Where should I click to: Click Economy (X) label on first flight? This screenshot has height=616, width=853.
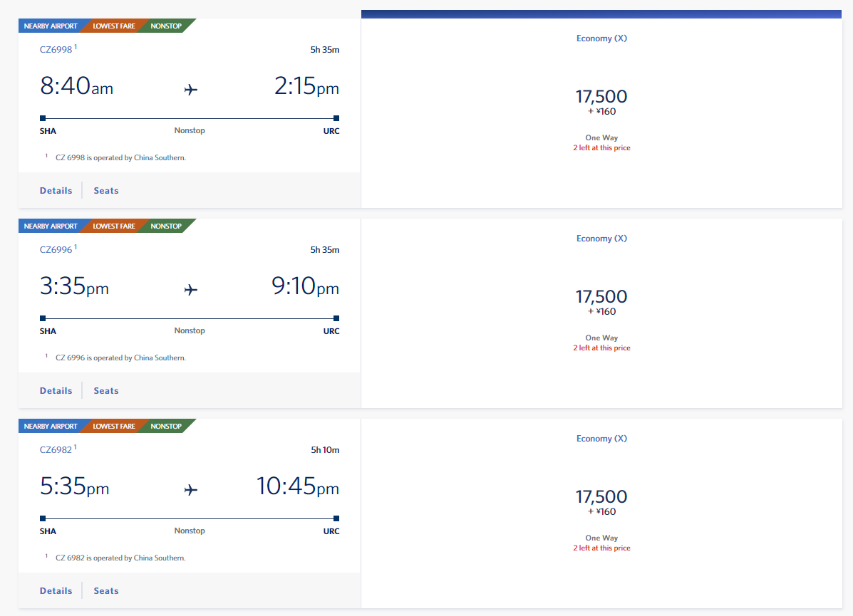coord(601,38)
